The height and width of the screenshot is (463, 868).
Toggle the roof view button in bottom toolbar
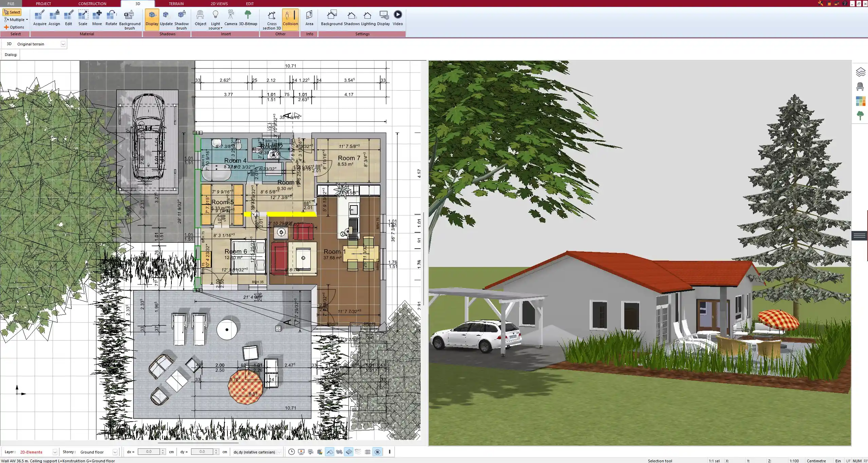[330, 452]
